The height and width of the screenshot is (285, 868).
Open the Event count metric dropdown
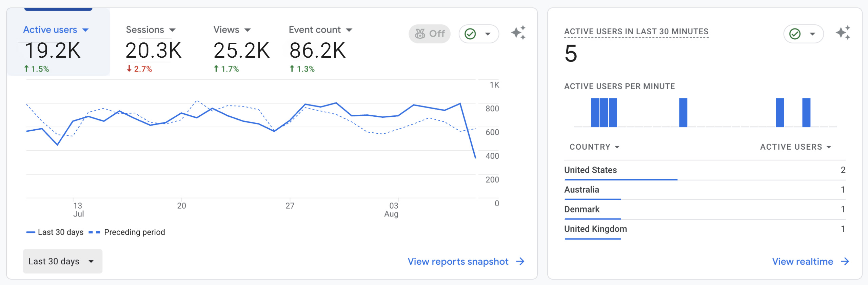coord(349,30)
